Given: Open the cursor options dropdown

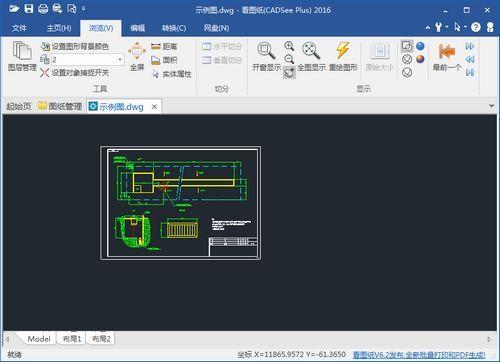Looking at the screenshot, I should [x=460, y=27].
